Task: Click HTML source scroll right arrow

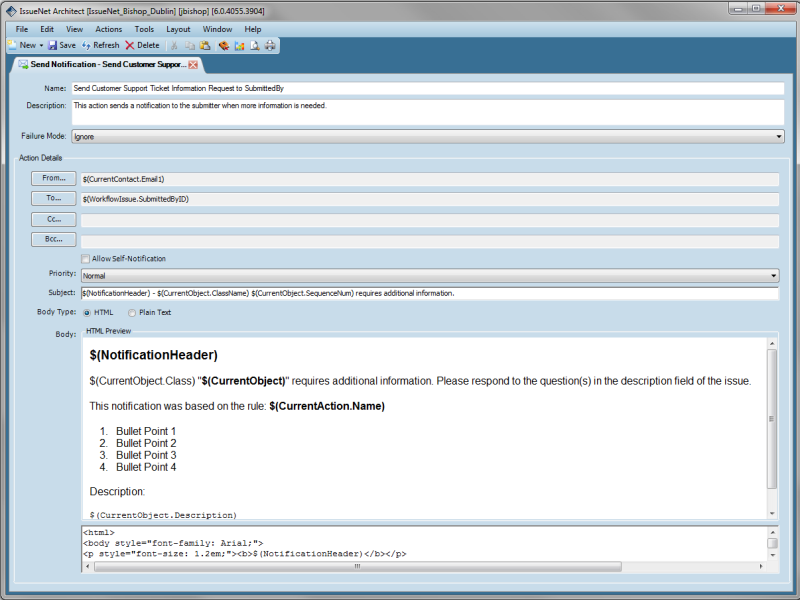Action: pos(761,566)
